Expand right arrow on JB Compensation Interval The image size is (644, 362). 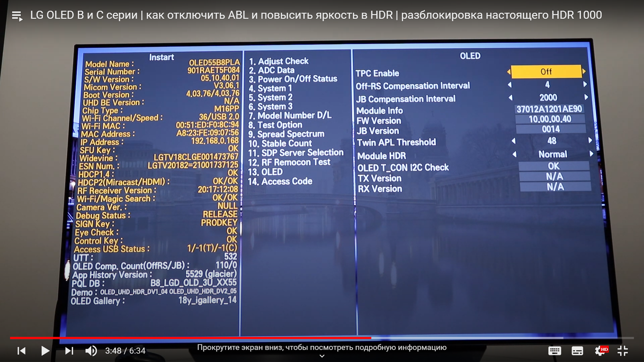coord(585,98)
